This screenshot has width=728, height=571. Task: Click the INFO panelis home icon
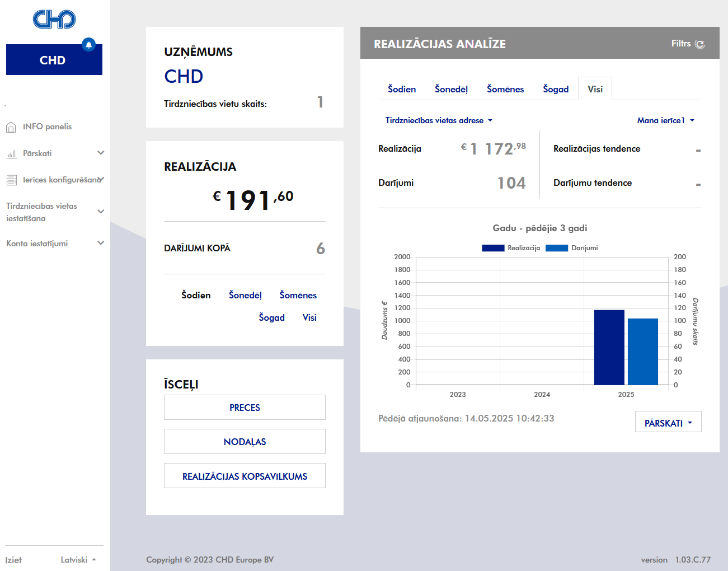click(11, 127)
